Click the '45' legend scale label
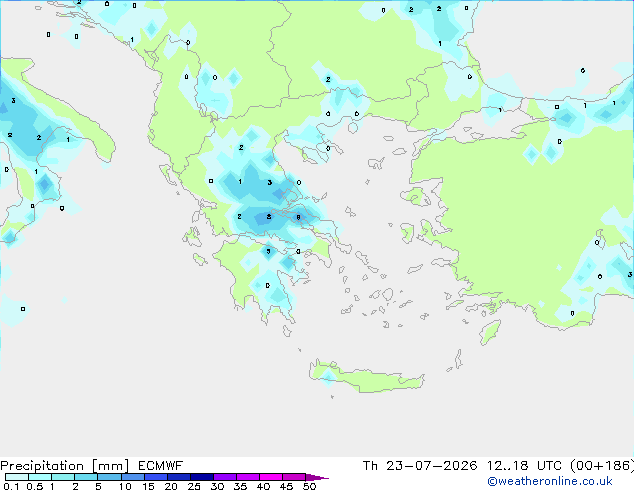Image resolution: width=634 pixels, height=490 pixels. tap(286, 486)
